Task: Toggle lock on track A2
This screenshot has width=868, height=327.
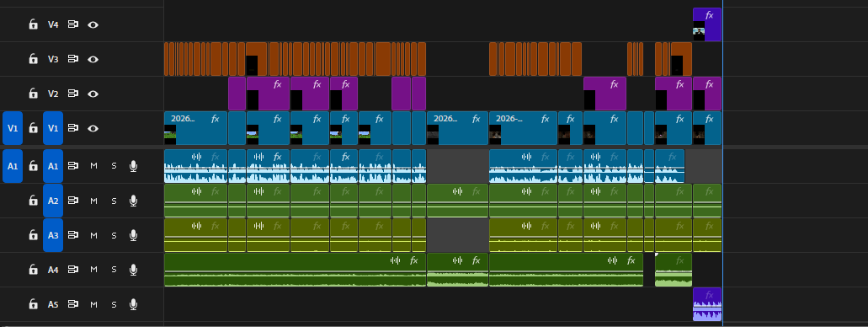Action: point(33,200)
